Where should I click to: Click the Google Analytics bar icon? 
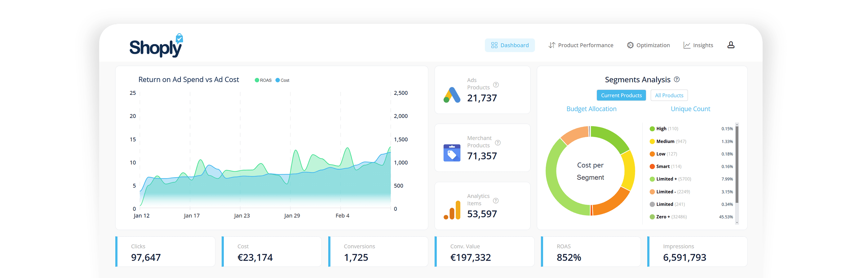[452, 210]
